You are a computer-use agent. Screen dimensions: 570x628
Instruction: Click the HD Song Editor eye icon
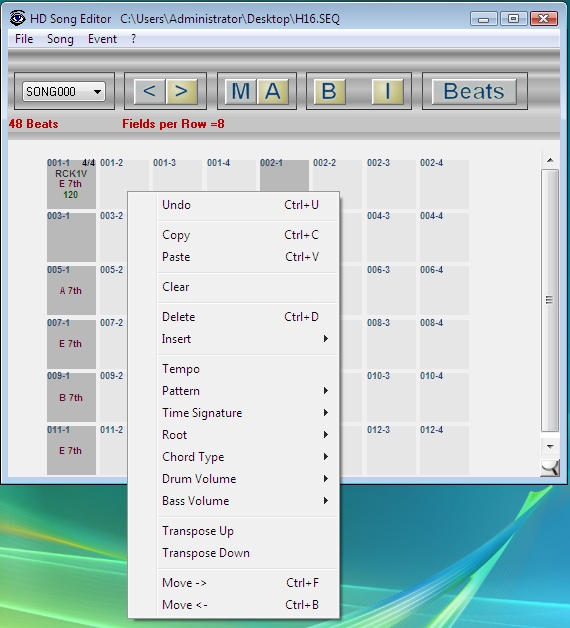[x=18, y=18]
